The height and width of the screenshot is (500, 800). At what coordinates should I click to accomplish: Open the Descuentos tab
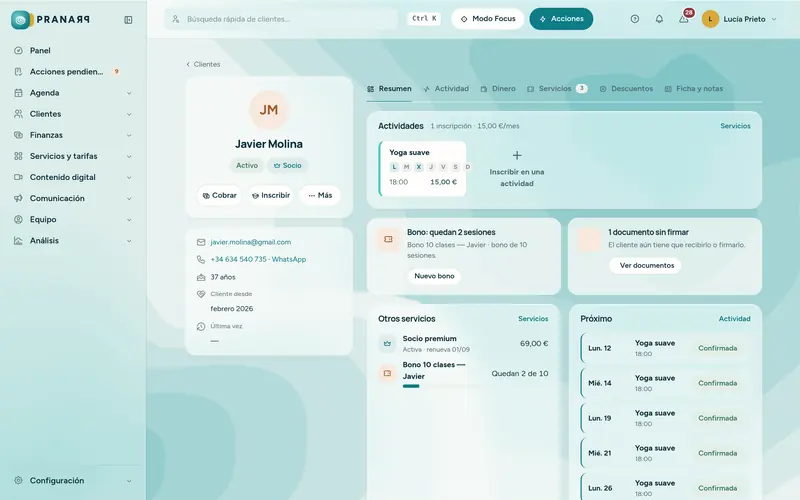[x=626, y=89]
